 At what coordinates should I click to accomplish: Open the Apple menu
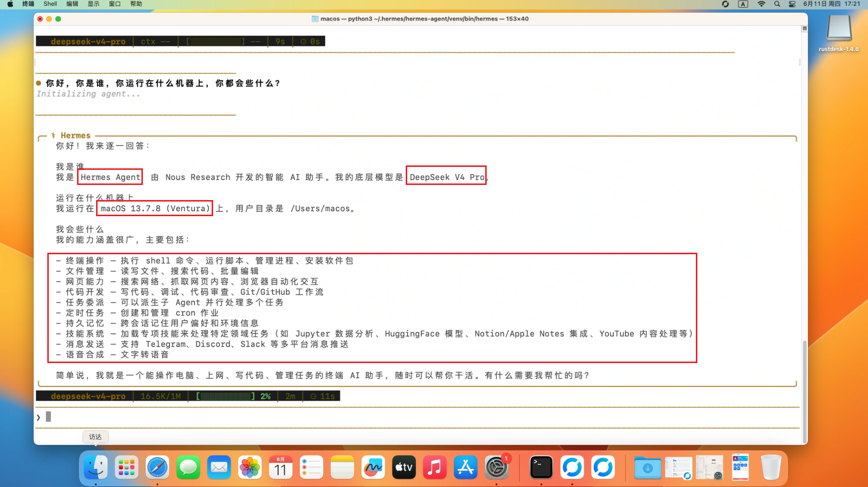tap(10, 4)
